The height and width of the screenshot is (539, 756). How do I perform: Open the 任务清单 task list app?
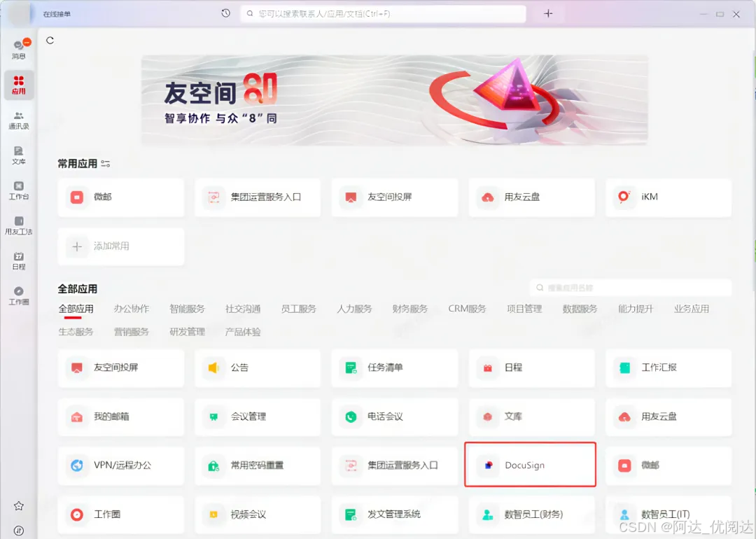[x=395, y=368]
